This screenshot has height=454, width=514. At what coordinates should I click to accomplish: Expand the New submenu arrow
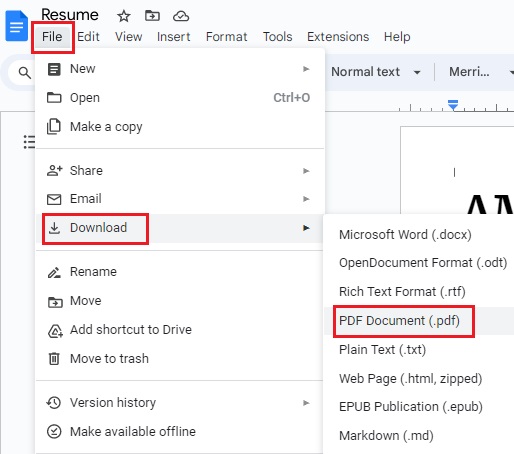306,69
